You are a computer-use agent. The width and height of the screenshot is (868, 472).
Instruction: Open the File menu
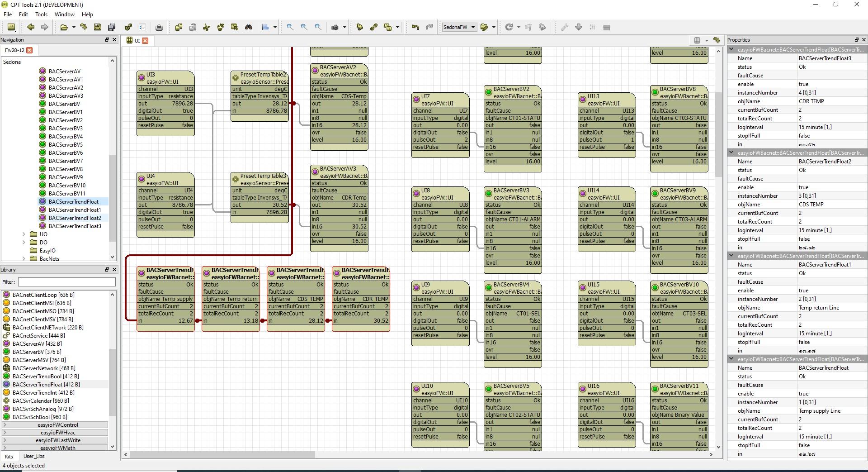click(8, 14)
